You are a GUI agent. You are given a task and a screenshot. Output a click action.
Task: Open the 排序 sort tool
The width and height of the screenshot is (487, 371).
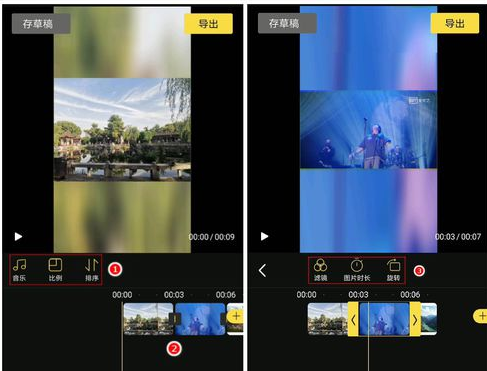tap(92, 270)
